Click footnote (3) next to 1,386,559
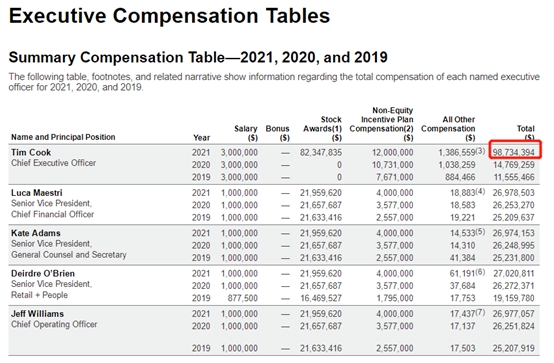The height and width of the screenshot is (363, 554). (480, 151)
